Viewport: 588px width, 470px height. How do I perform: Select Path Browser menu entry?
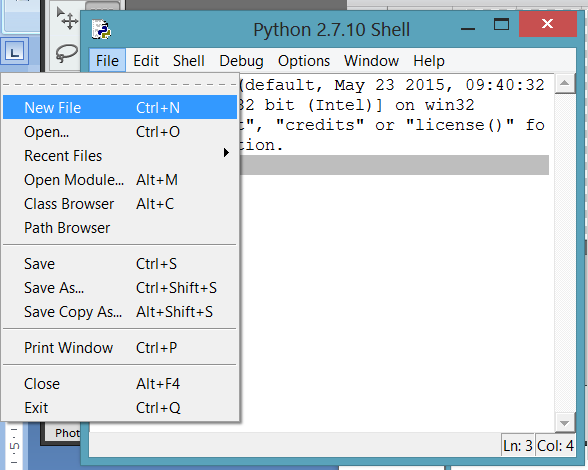coord(120,228)
